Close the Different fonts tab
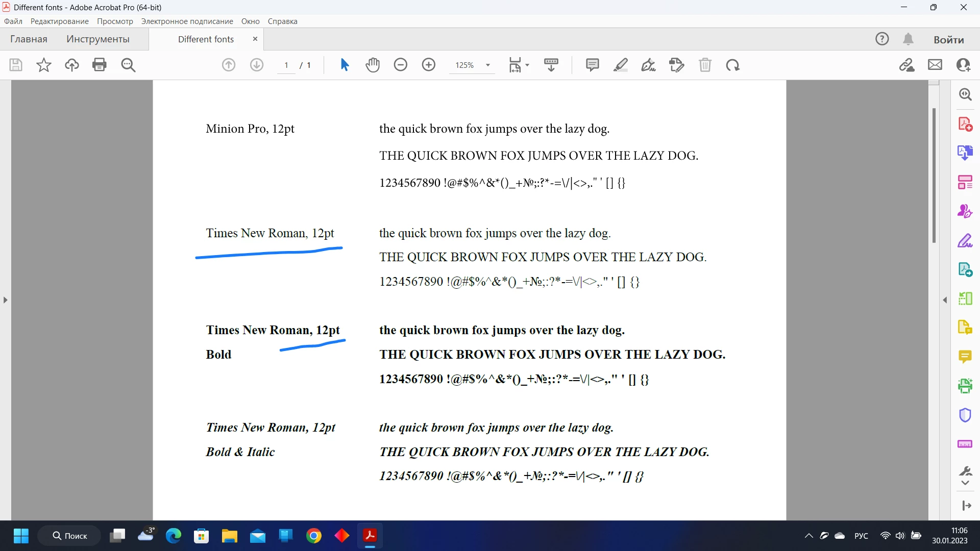Image resolution: width=980 pixels, height=551 pixels. 255,39
